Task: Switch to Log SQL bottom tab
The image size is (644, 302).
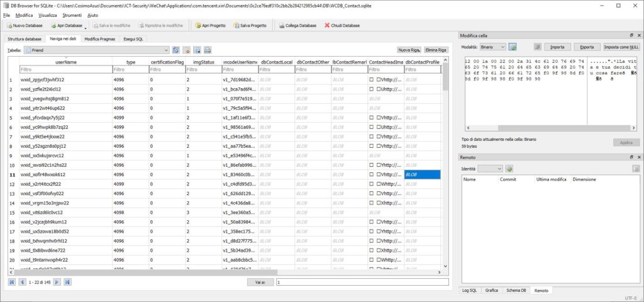Action: (469, 290)
